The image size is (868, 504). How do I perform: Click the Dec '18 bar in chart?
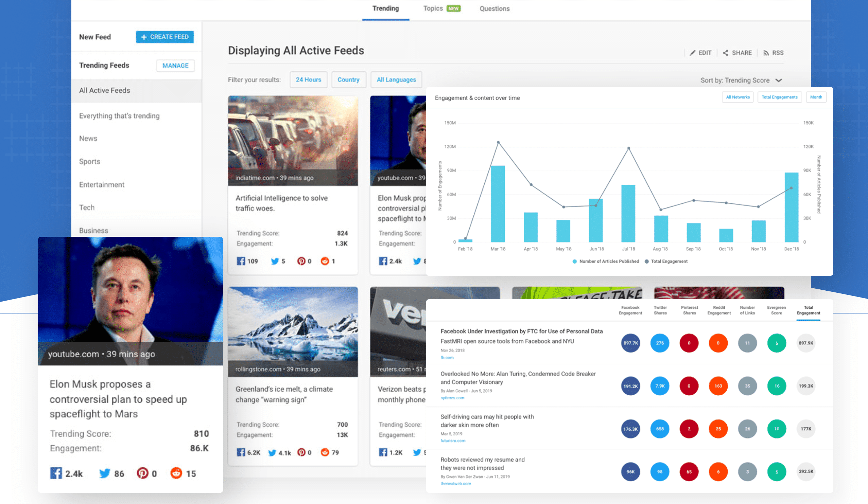(x=791, y=207)
